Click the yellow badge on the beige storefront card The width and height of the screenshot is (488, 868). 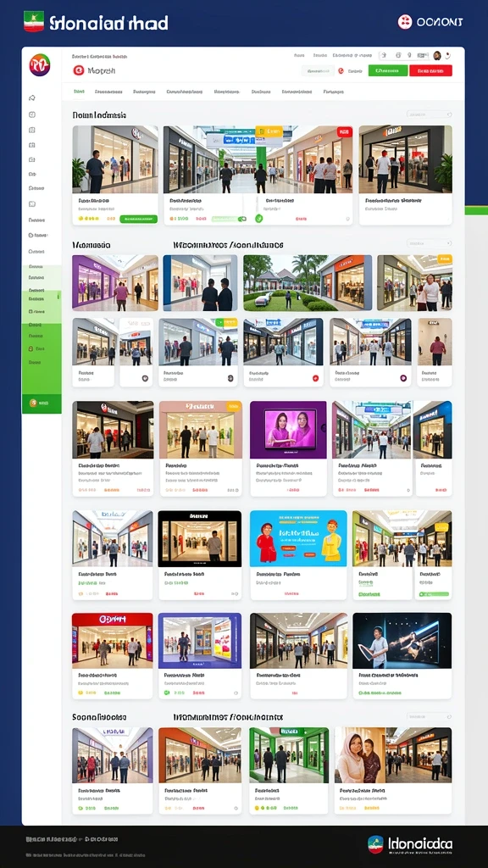[234, 406]
